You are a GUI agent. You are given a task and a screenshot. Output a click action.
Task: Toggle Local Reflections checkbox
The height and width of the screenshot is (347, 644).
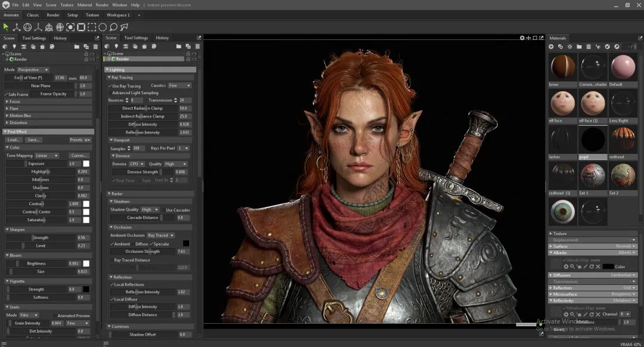coord(112,284)
